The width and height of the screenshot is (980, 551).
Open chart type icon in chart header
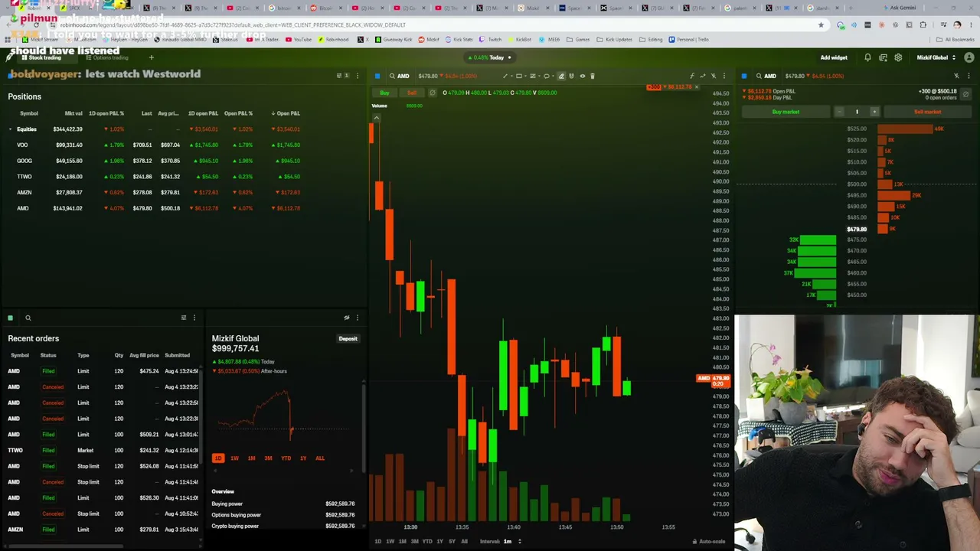pos(703,76)
